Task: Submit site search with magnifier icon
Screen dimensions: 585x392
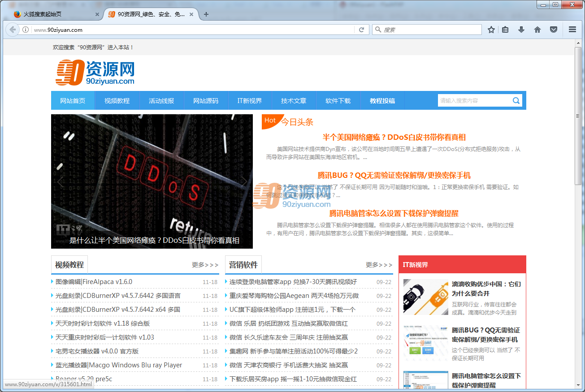Action: tap(516, 101)
